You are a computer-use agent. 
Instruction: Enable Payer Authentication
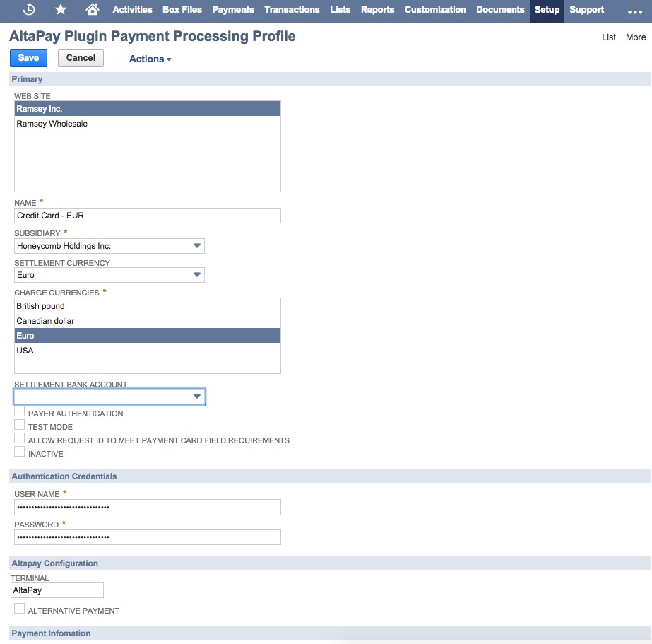19,411
